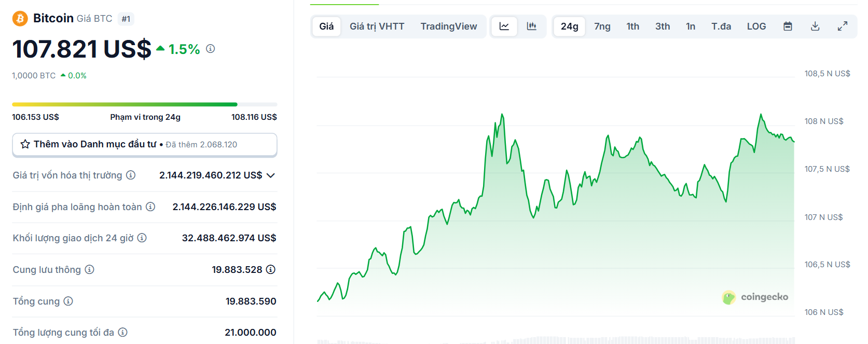Click the 32.488.462.974 US$ volume value
Screen dimensions: 868x344
tap(229, 238)
